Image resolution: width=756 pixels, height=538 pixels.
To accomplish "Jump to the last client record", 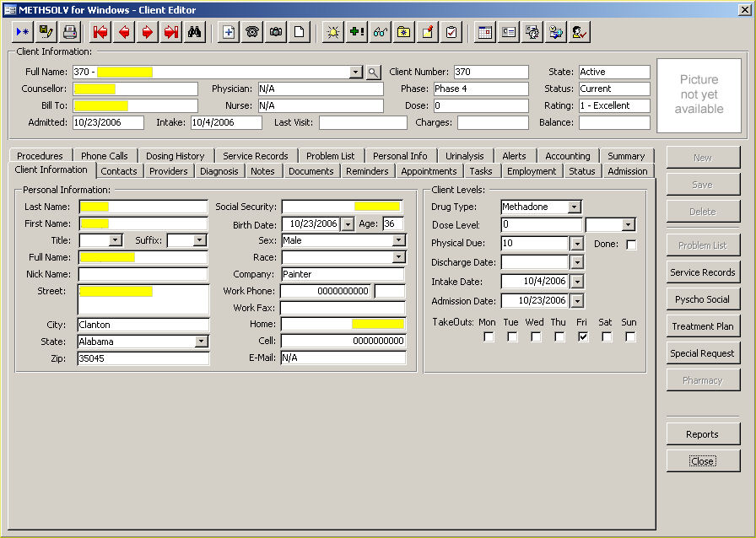I will point(171,32).
